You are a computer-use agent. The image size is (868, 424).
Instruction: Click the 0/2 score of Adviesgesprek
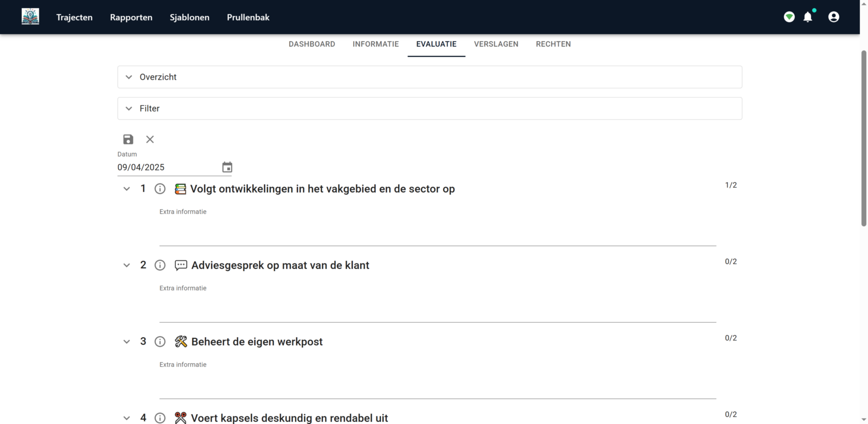coord(731,261)
